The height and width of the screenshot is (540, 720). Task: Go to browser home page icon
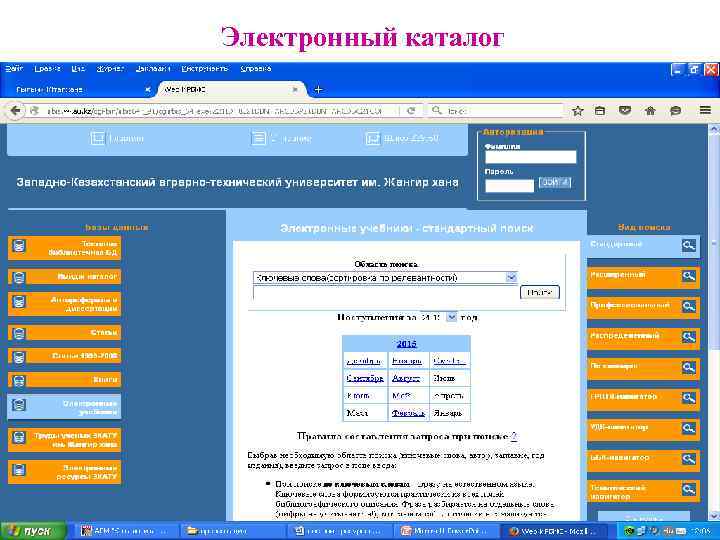tap(650, 111)
